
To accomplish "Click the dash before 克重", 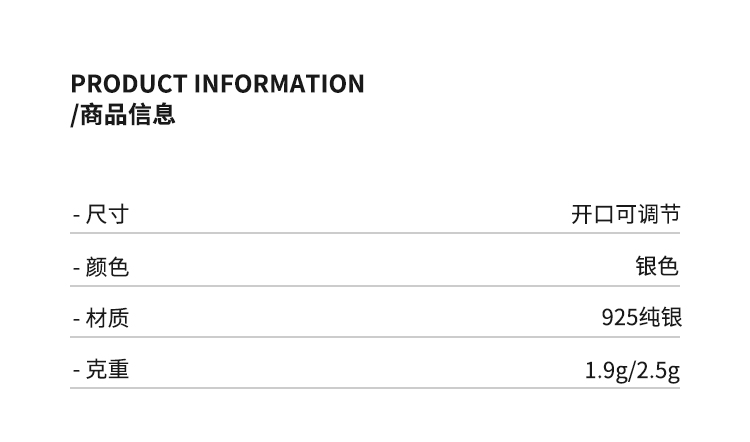I will [x=76, y=371].
